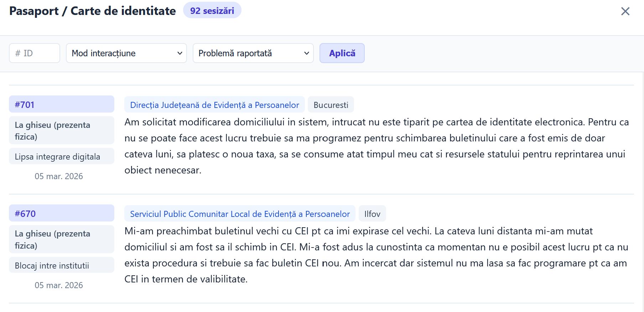Screen dimensions: 644x312
Task: Click the Ilfov location tag
Action: click(x=372, y=214)
